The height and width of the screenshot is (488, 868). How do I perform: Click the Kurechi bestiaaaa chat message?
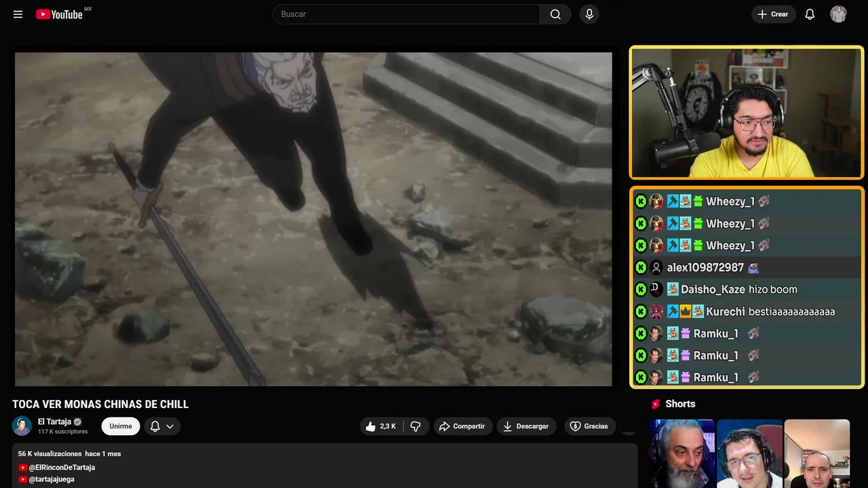747,312
